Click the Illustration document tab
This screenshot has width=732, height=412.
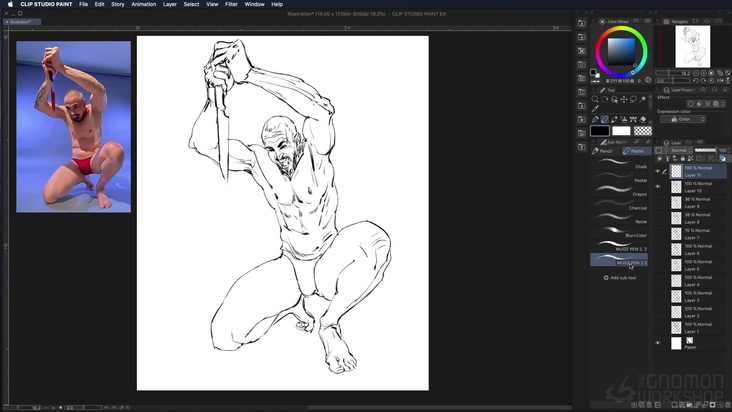coord(22,22)
